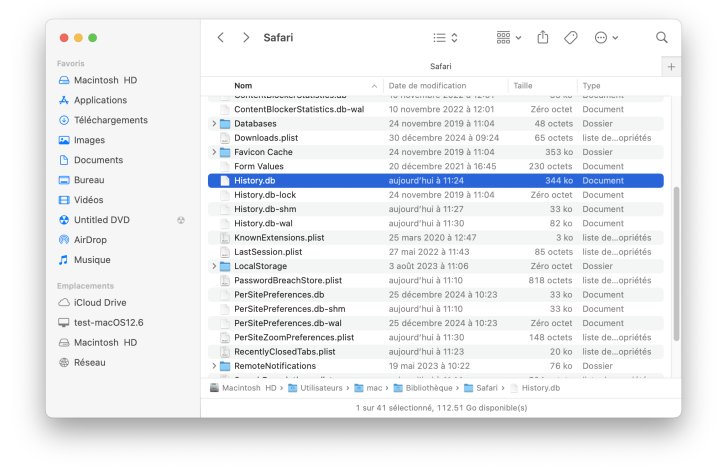Eject the Untitled DVD disc
720x474 pixels.
pos(181,220)
